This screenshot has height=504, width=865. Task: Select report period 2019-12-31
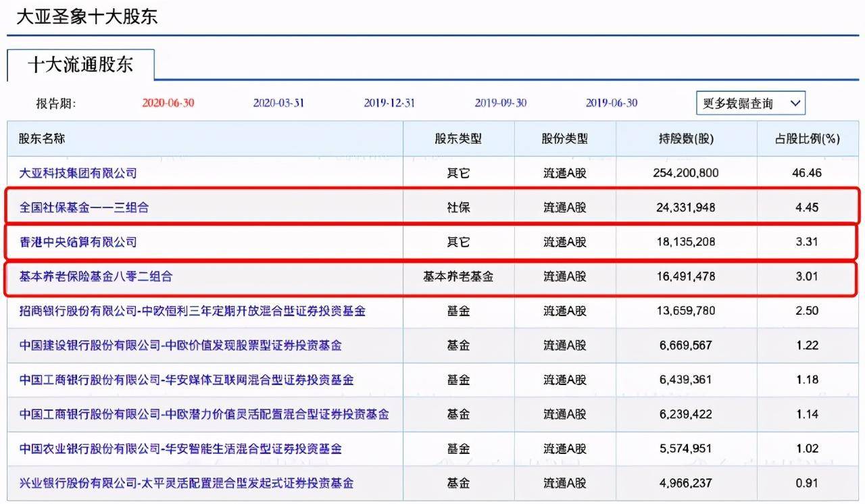tap(390, 103)
